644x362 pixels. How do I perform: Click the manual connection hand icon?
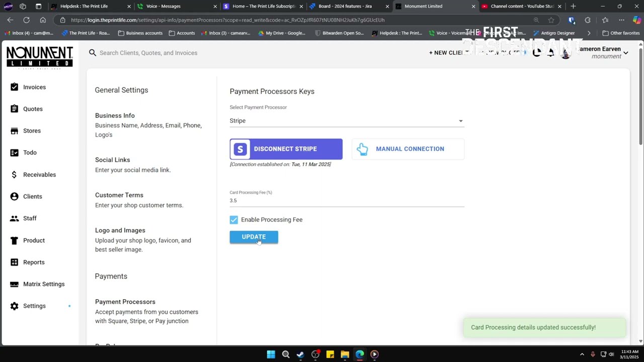coord(362,149)
